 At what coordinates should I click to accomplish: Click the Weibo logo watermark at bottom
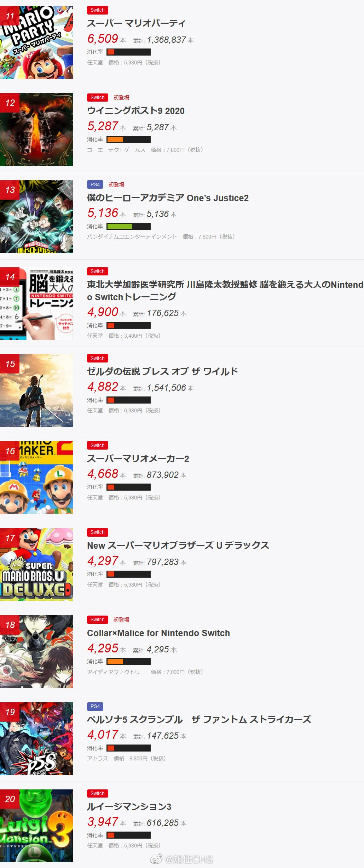156,859
